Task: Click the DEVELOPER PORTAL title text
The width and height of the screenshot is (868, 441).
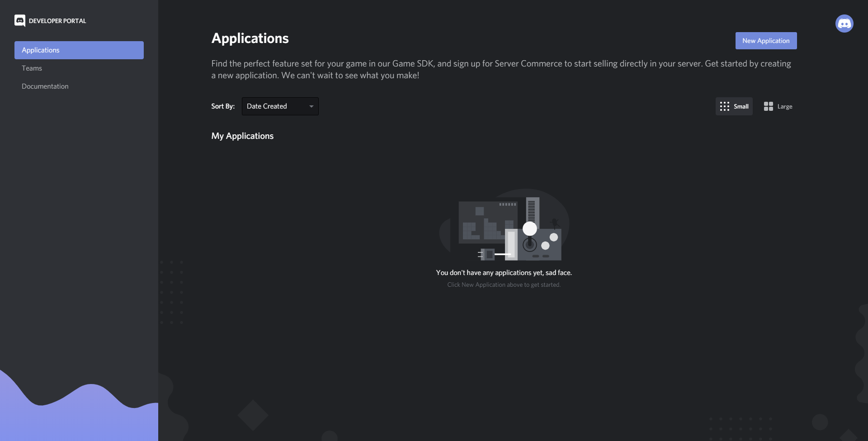Action: click(x=57, y=21)
